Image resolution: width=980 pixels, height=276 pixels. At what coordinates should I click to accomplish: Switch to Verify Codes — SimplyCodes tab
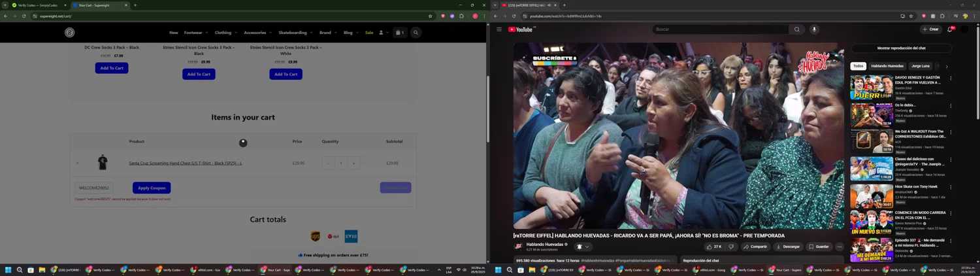39,5
